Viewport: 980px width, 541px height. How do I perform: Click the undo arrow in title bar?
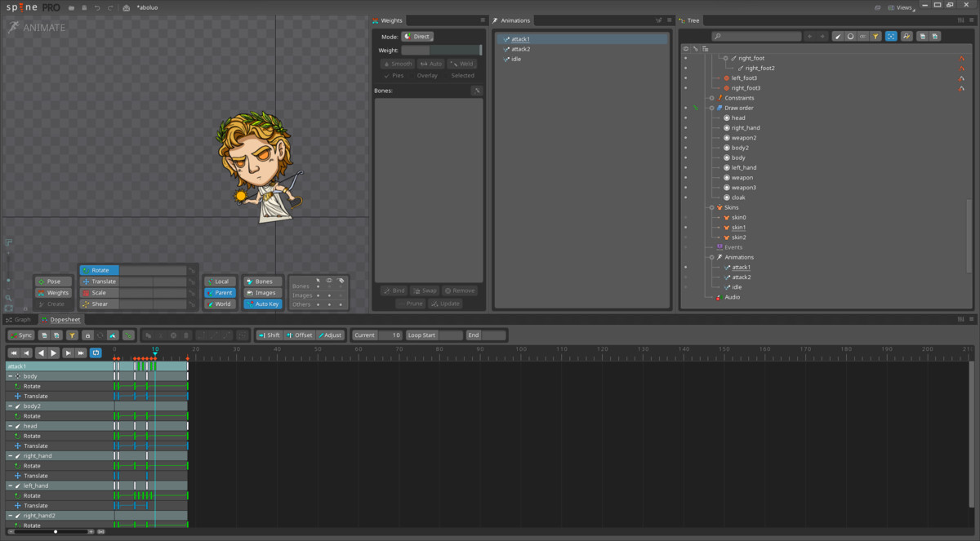coord(97,7)
